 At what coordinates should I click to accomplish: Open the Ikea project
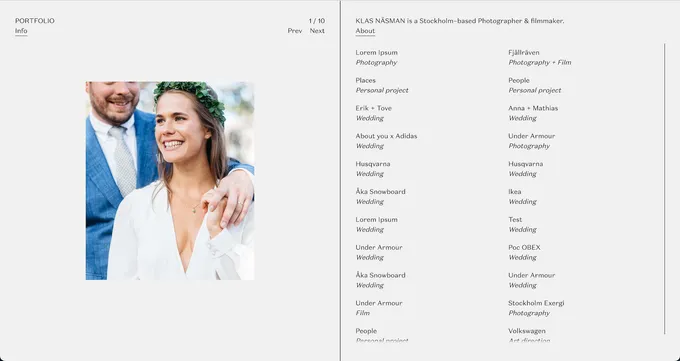(x=522, y=196)
